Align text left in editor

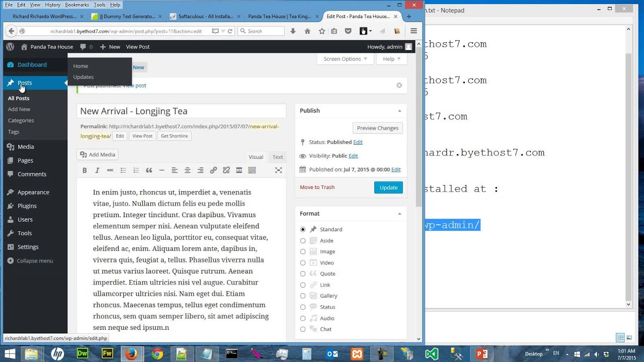(x=175, y=170)
